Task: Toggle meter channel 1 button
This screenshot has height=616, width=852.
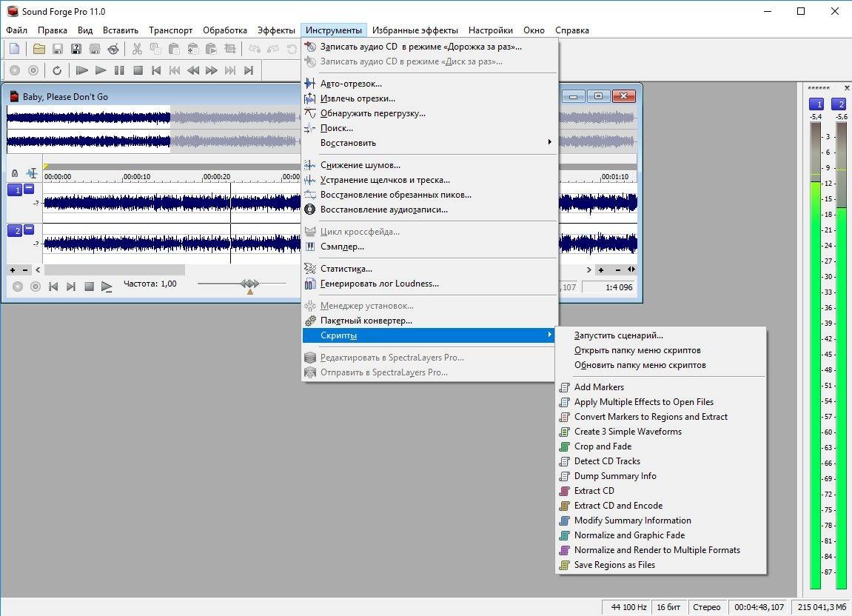Action: pos(816,104)
